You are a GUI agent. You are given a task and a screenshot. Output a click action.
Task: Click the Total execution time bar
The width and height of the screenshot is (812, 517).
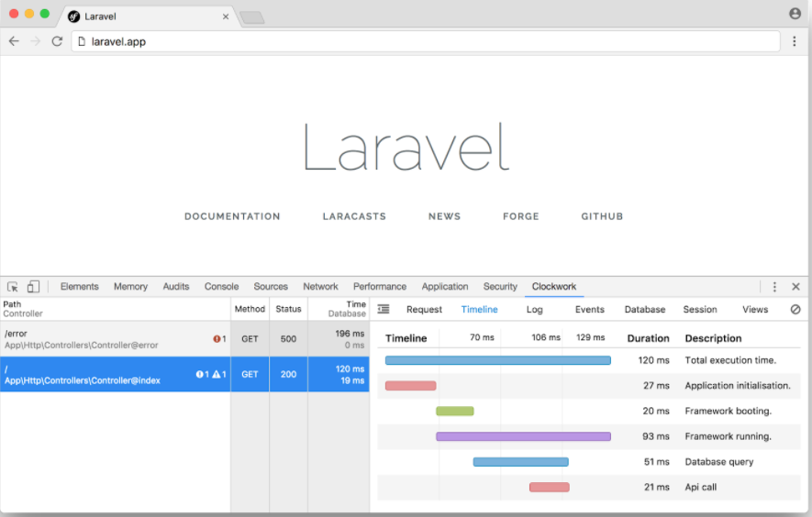click(497, 360)
